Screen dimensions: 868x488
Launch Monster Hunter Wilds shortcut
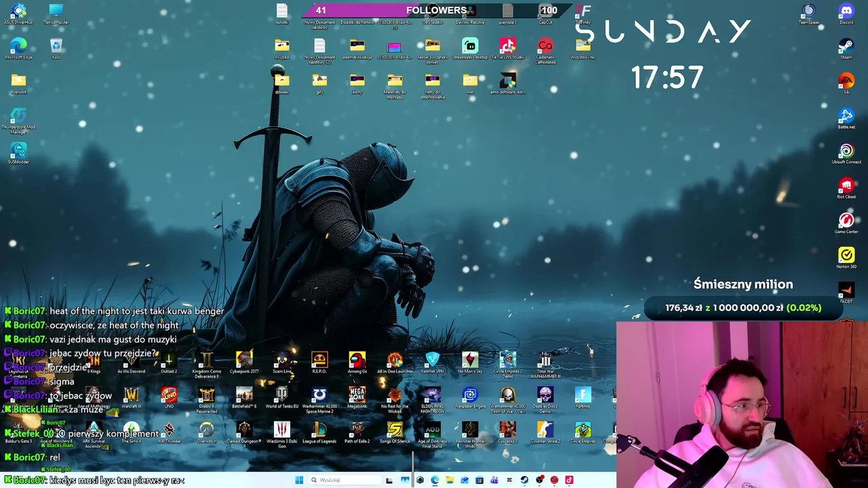pos(470,434)
